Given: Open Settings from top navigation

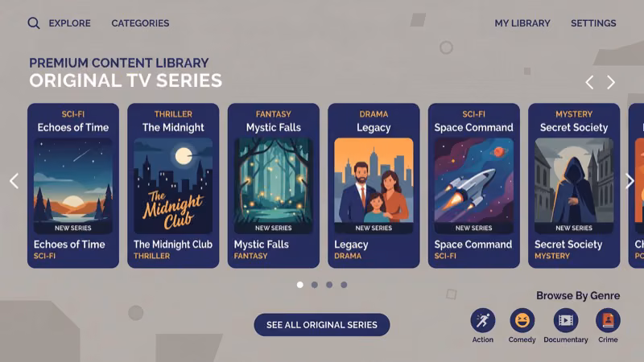Looking at the screenshot, I should click(x=593, y=23).
